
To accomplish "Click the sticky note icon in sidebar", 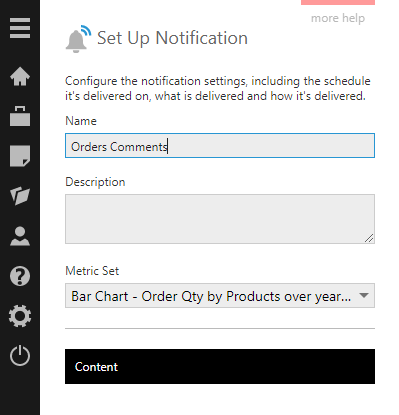I will tap(20, 156).
